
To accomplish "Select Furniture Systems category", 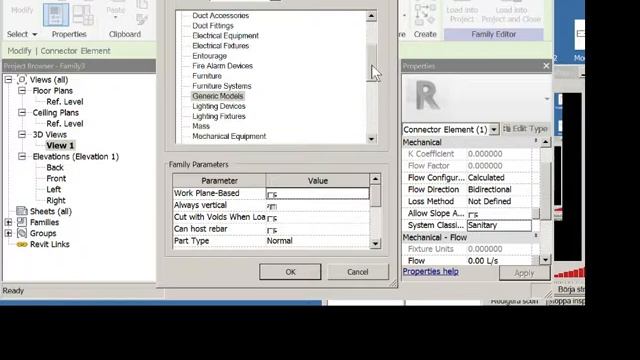I will tap(222, 86).
